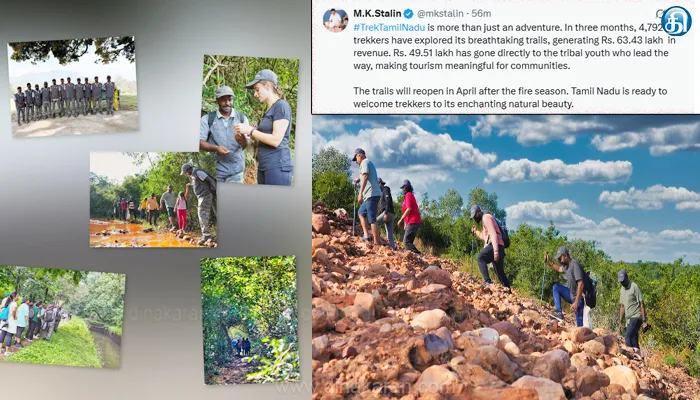
Task: Click the blue verified badge
Action: (x=409, y=13)
